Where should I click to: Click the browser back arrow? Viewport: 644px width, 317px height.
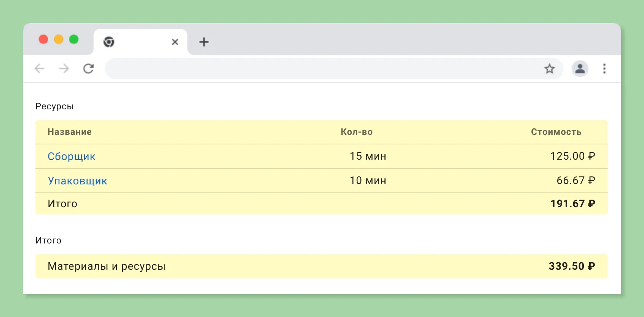click(x=40, y=69)
